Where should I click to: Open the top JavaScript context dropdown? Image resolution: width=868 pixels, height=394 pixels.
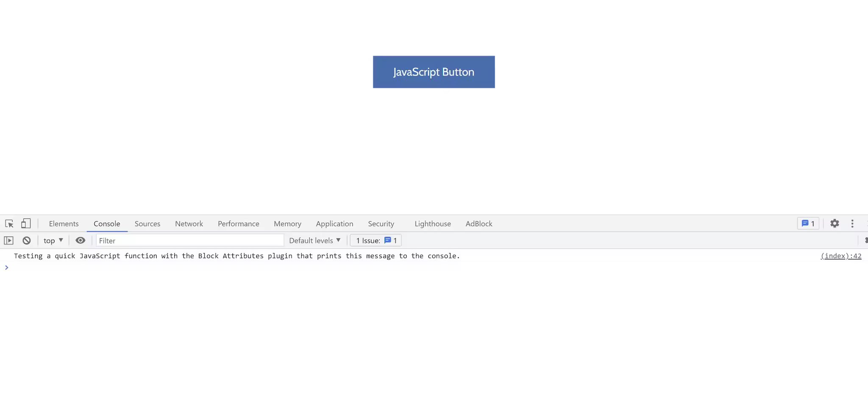coord(53,241)
